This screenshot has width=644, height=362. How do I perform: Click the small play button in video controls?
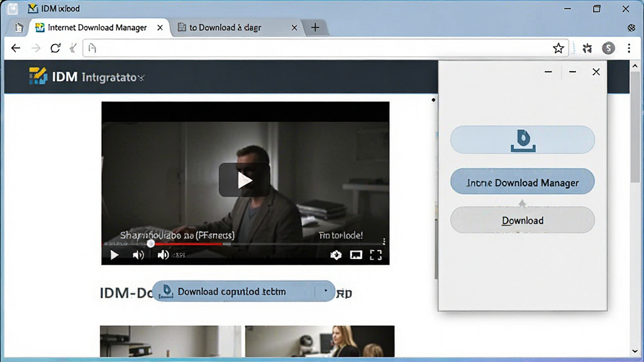click(x=114, y=255)
